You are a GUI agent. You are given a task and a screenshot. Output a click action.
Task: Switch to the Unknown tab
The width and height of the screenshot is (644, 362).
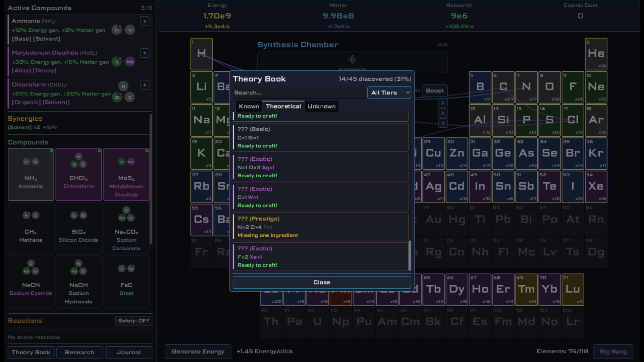[x=321, y=106]
